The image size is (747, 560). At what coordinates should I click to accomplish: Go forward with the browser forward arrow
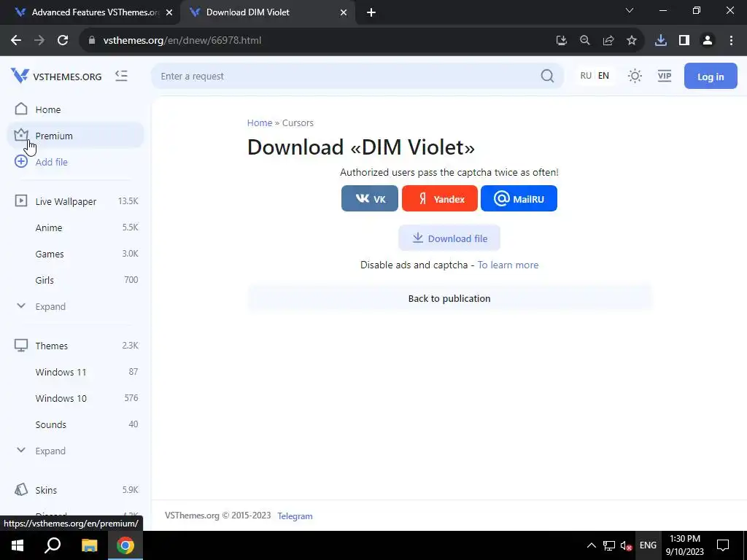39,41
